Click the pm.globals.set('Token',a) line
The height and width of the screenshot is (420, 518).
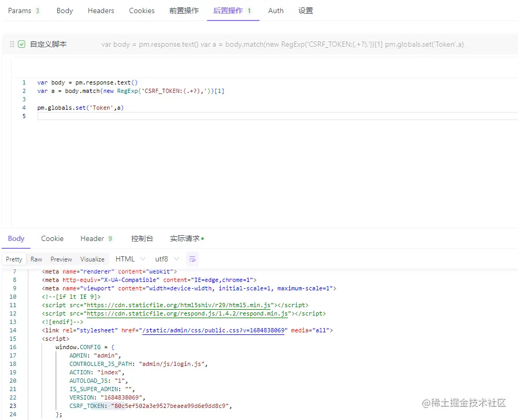point(80,108)
